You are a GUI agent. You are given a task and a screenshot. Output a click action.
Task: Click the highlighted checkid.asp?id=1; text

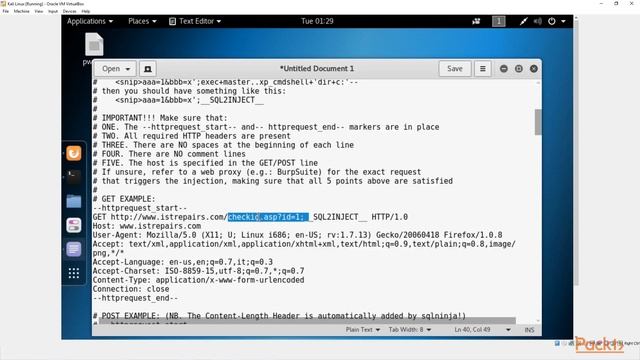(268, 217)
